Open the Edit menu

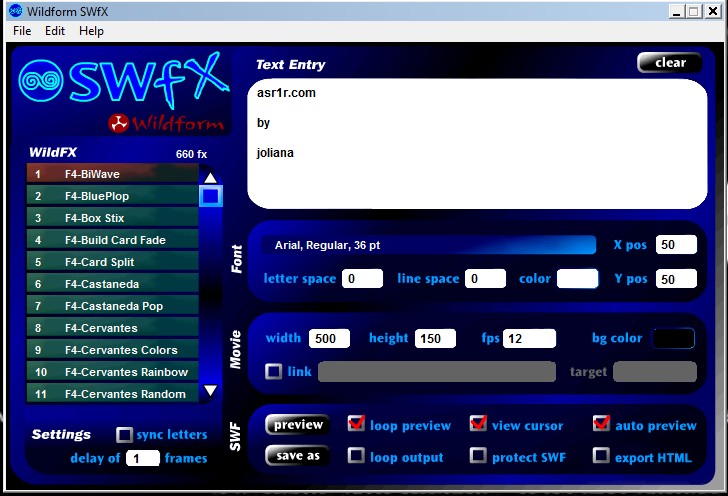tap(55, 31)
